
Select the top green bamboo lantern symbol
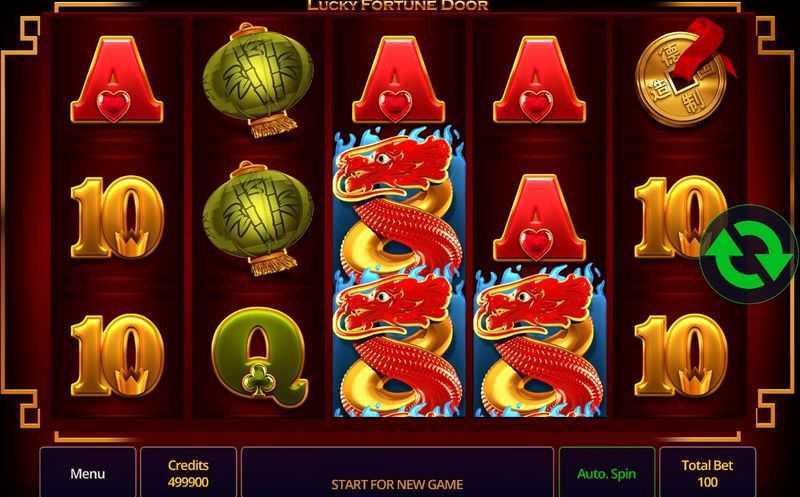(258, 80)
